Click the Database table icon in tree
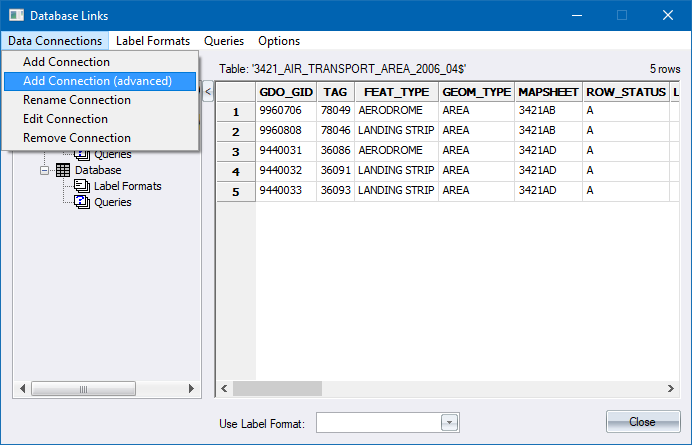692x445 pixels. coord(63,170)
